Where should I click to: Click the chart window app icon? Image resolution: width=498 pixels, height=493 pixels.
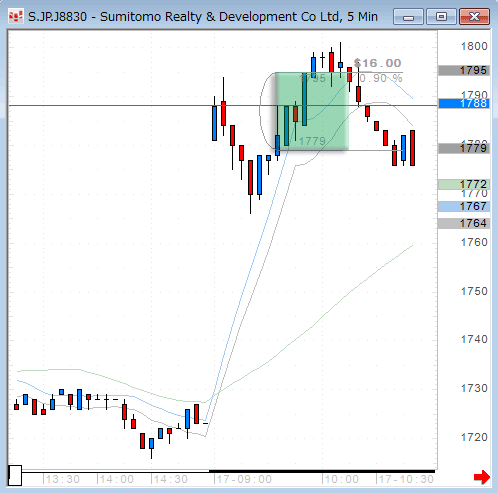click(16, 17)
